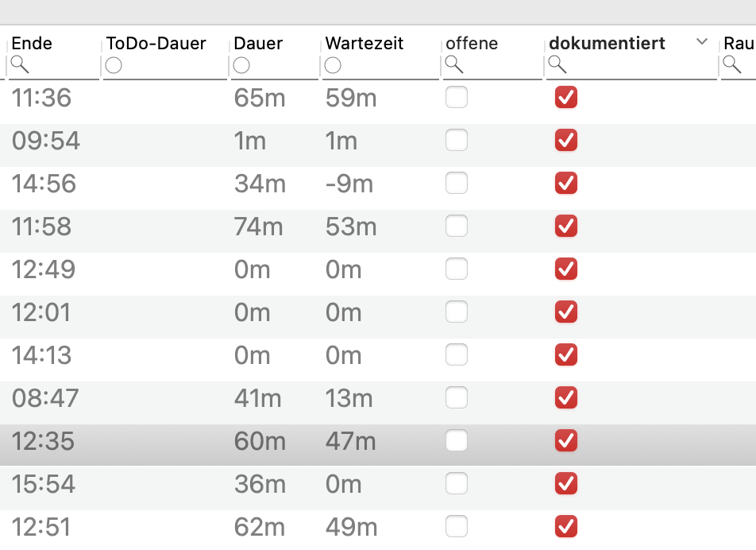The image size is (756, 550).
Task: Click the ToDo-Dauer column header
Action: [x=156, y=43]
